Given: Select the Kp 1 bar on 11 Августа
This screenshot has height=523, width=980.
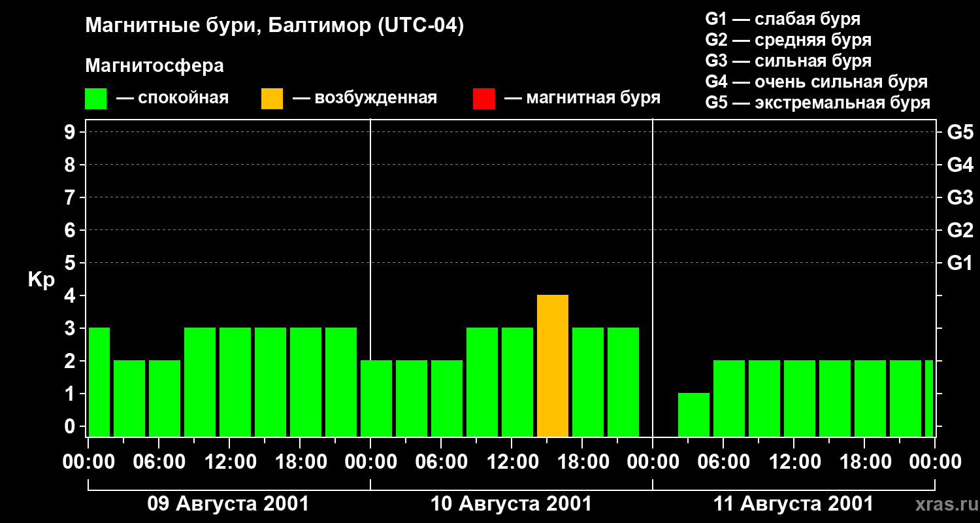Looking at the screenshot, I should point(694,415).
